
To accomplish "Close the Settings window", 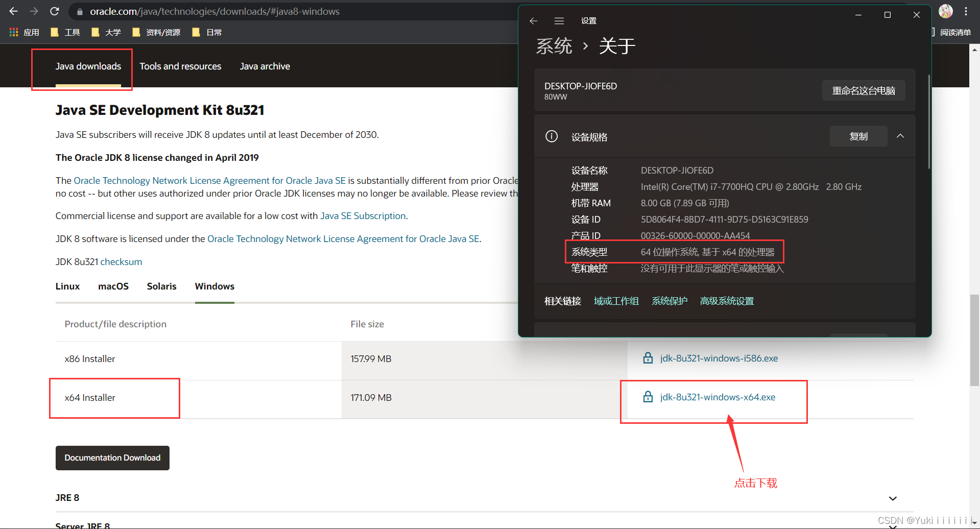I will (917, 15).
